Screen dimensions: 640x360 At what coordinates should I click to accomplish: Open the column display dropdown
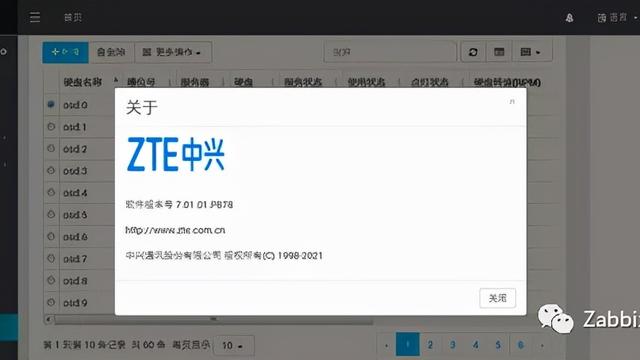(530, 52)
